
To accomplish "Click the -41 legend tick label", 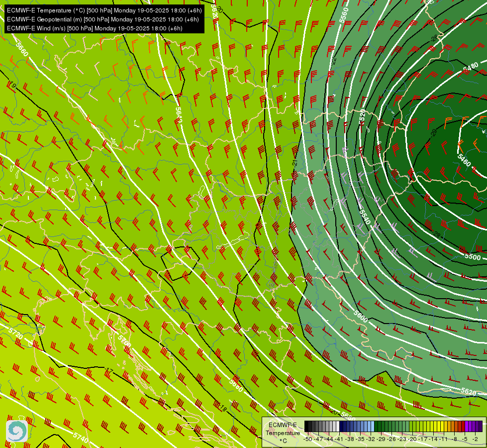I will coord(339,439).
